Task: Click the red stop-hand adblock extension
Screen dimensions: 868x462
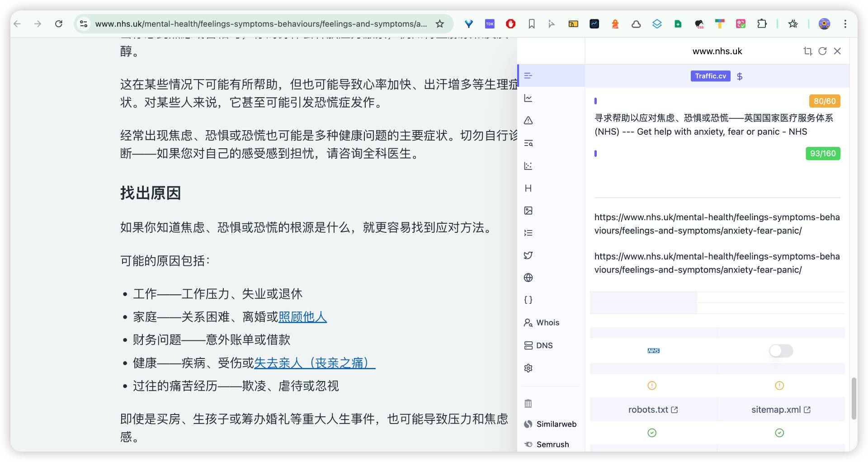Action: (510, 24)
